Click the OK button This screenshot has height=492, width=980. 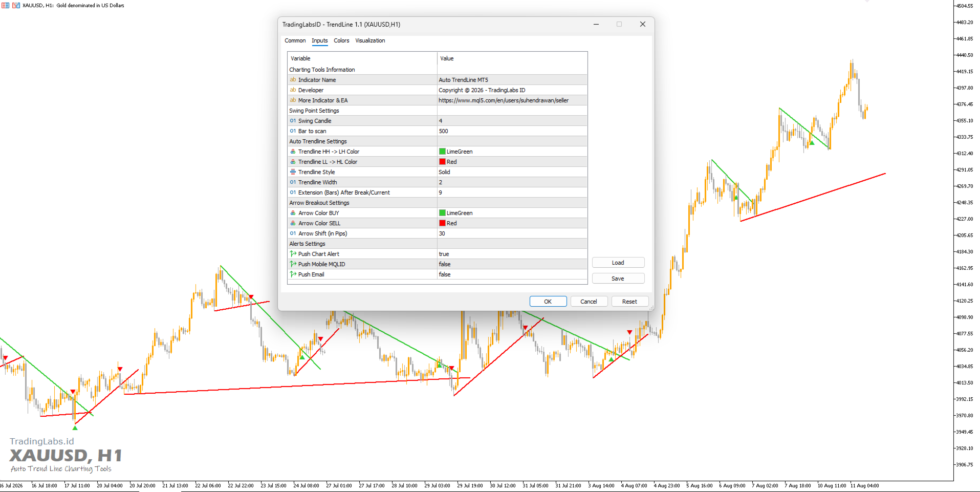(x=548, y=302)
